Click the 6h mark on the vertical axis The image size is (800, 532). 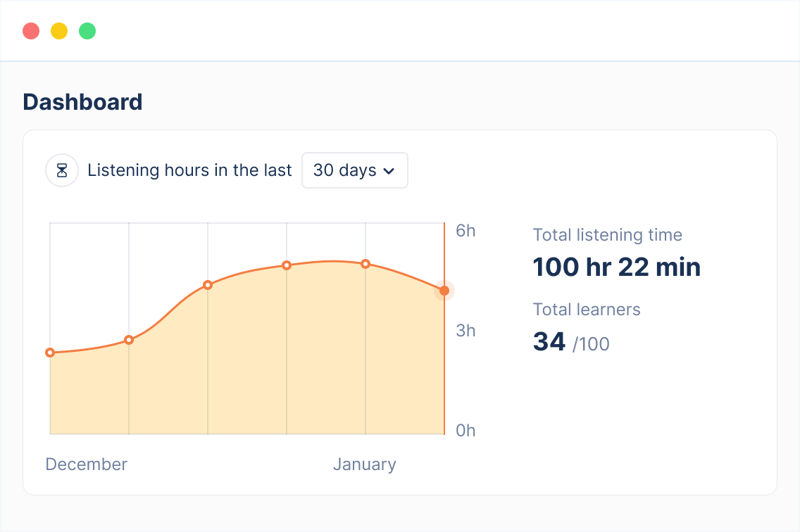[x=465, y=231]
